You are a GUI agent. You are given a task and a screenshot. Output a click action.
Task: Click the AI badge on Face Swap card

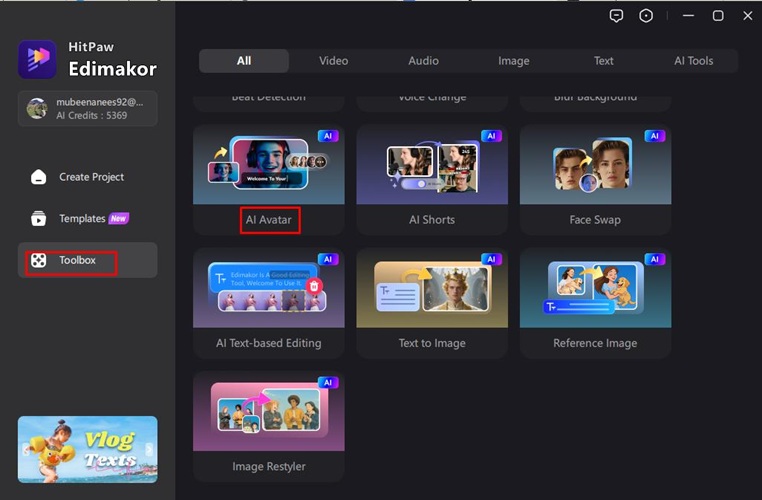point(655,136)
